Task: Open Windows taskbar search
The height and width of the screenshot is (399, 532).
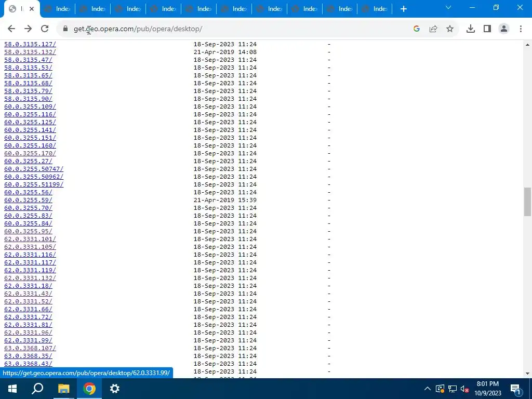Action: tap(37, 389)
